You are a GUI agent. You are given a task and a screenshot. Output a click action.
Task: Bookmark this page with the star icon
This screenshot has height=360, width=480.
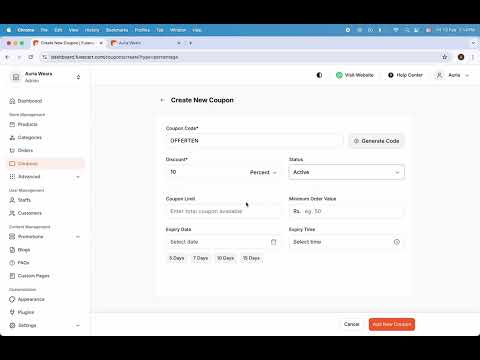(x=444, y=57)
